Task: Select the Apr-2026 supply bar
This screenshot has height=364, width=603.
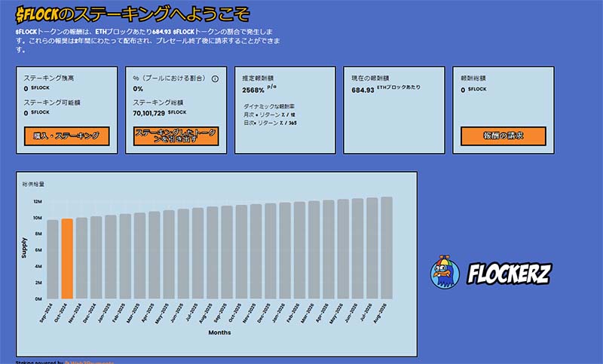Action: [x=329, y=249]
